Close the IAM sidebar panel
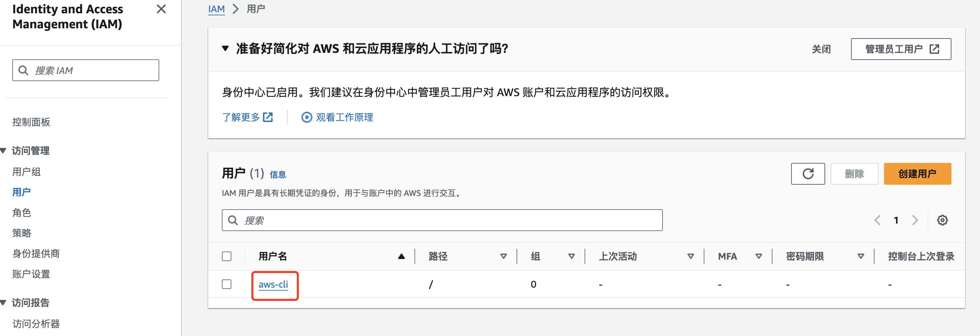 pos(161,9)
